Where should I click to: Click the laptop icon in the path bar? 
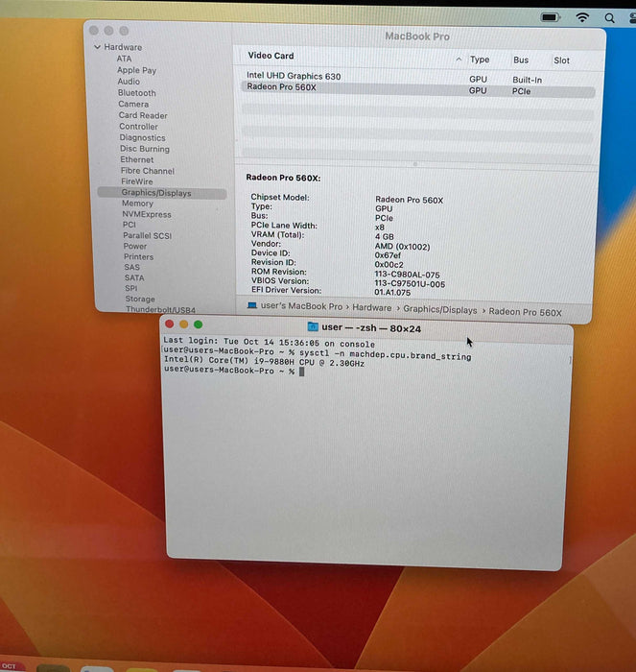(252, 308)
